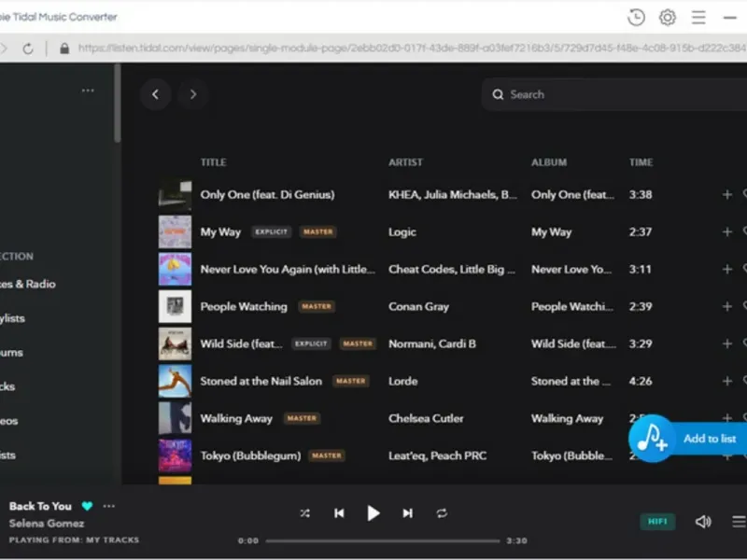Open People Watchi... album link
Viewport: 747px width, 560px height.
(x=572, y=307)
